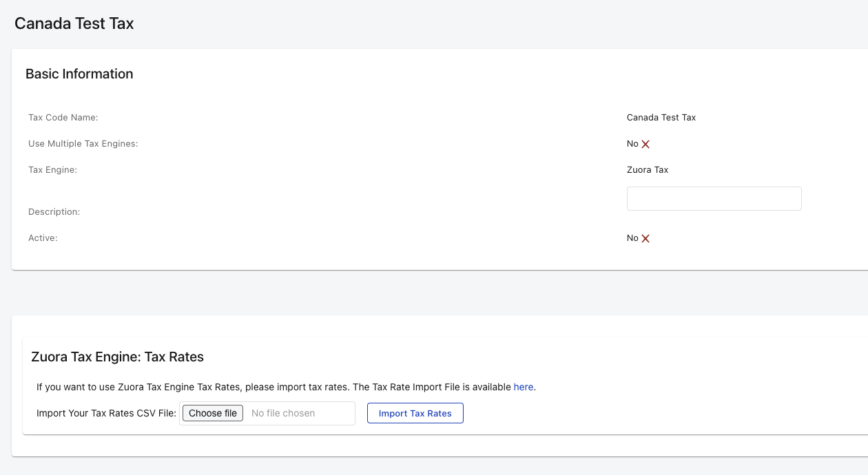Click the 'Tax Engine:' label
The width and height of the screenshot is (868, 475).
pyautogui.click(x=52, y=170)
